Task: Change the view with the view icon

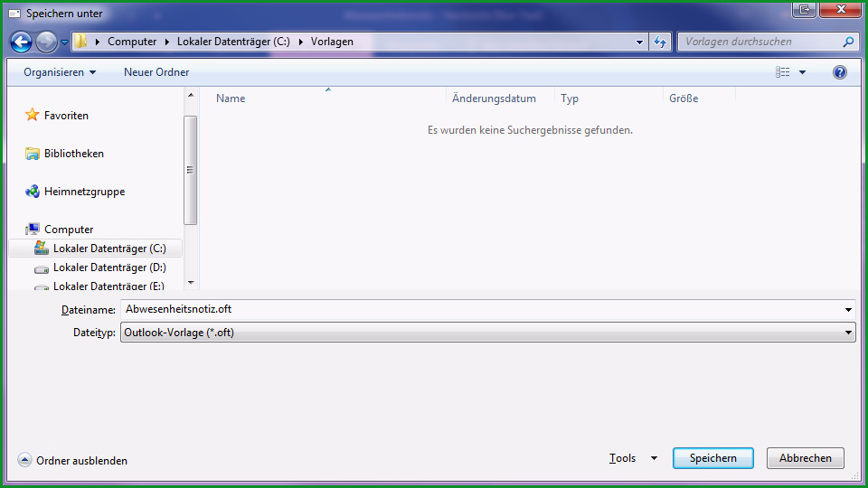Action: click(782, 72)
